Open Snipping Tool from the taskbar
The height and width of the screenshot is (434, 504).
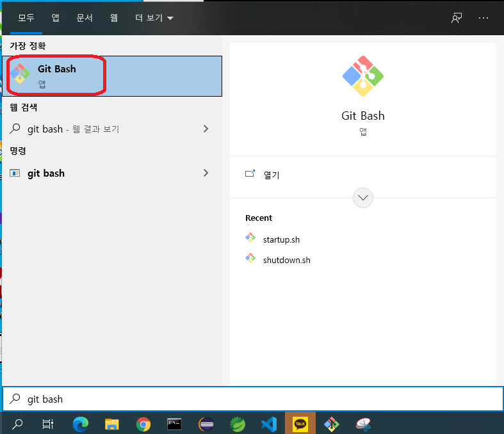coord(363,424)
